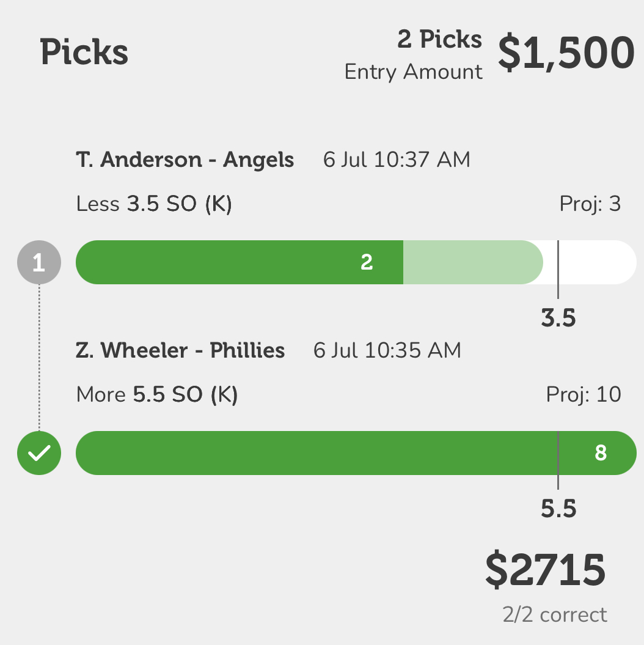Click the light green projected segment of Anderson's bar
This screenshot has width=644, height=645.
pos(473,262)
